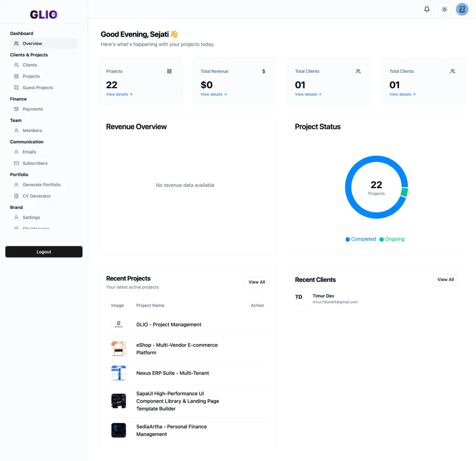Click the Overview sidebar icon
The image size is (476, 461).
click(16, 44)
